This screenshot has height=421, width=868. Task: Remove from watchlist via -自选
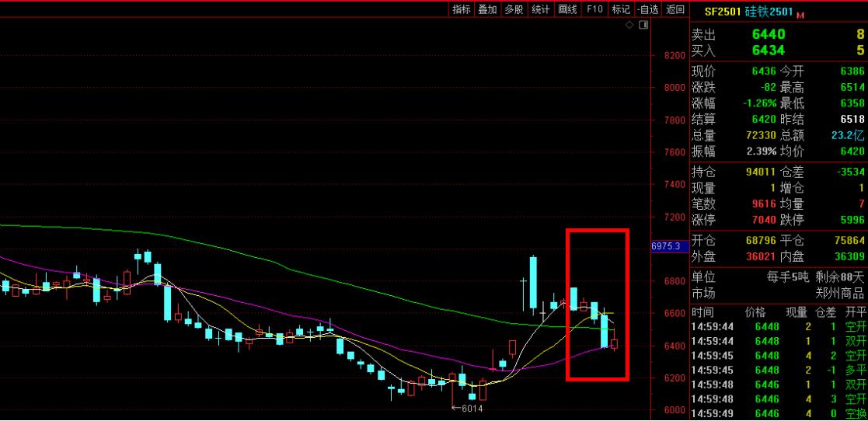647,9
